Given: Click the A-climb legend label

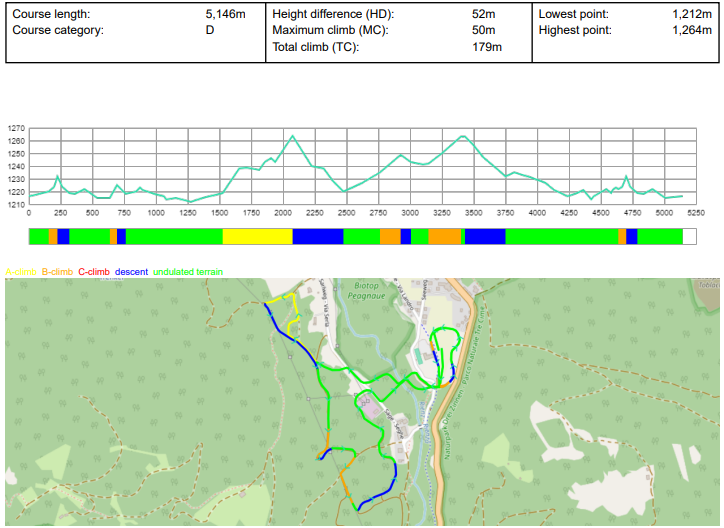Looking at the screenshot, I should pos(21,272).
